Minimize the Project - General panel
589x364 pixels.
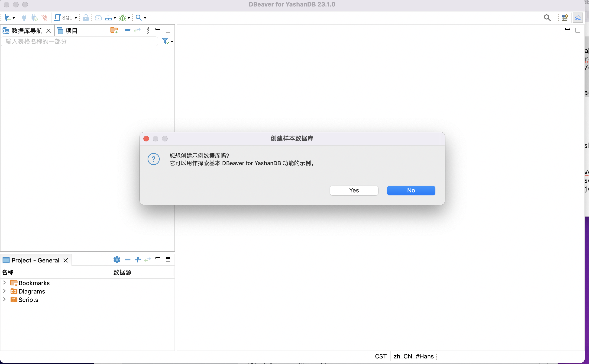pos(158,259)
